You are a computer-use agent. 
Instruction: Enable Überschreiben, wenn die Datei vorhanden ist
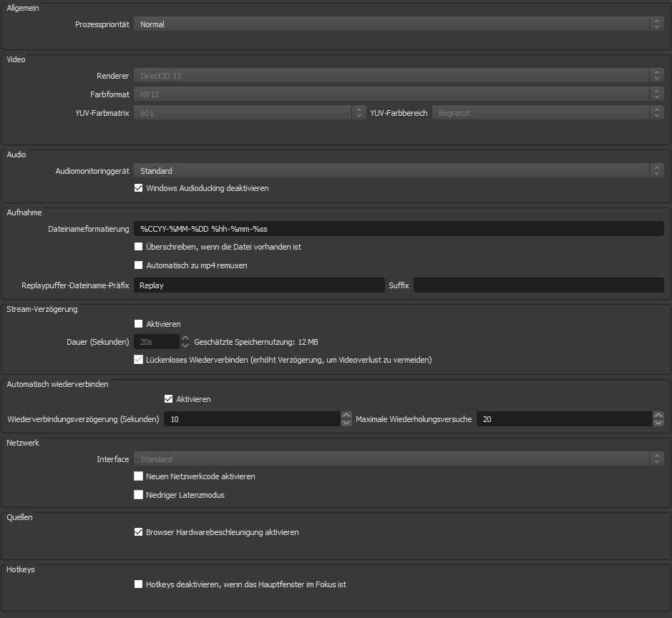(x=139, y=247)
